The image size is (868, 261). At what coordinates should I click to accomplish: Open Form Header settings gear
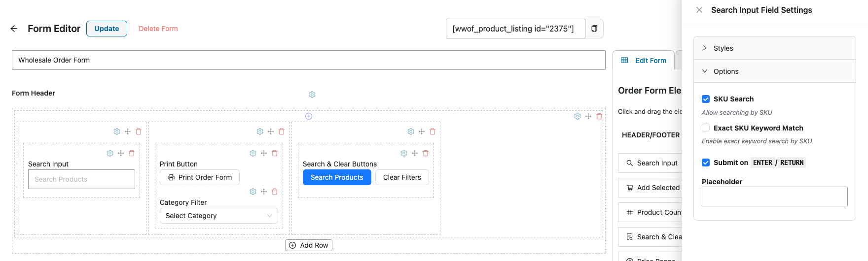click(x=312, y=95)
